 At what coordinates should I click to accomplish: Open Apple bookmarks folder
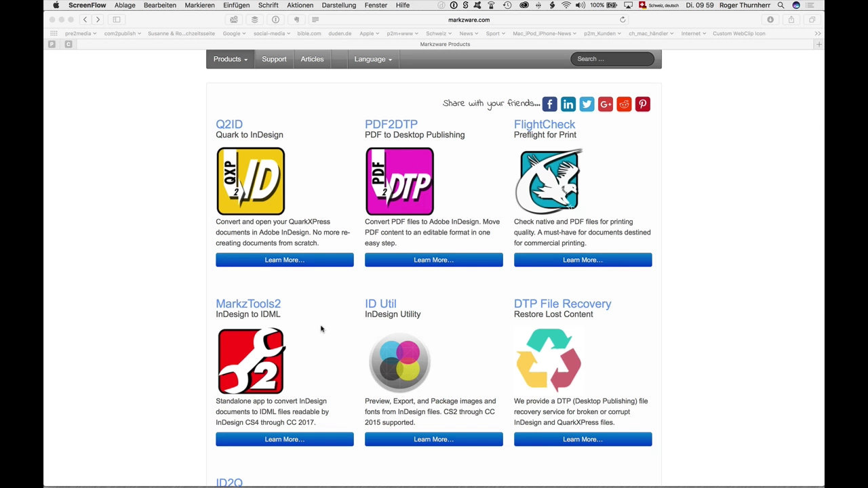[x=370, y=33]
